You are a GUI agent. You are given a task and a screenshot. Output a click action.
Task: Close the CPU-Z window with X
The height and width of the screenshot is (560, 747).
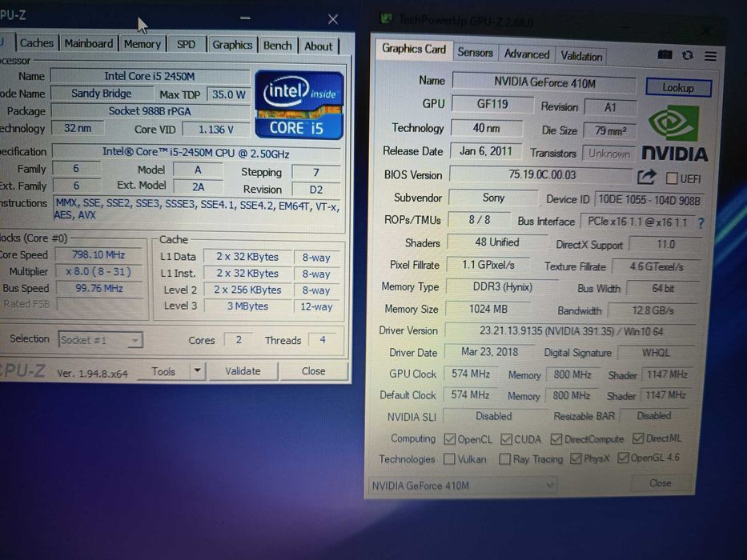[x=333, y=19]
